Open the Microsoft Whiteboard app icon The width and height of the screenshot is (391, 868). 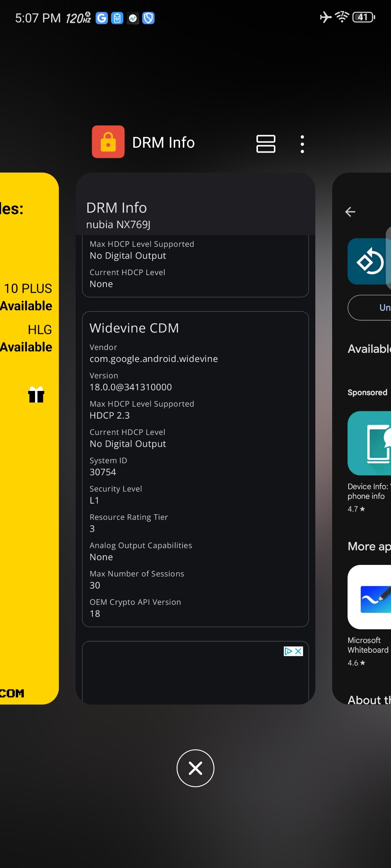click(x=369, y=597)
